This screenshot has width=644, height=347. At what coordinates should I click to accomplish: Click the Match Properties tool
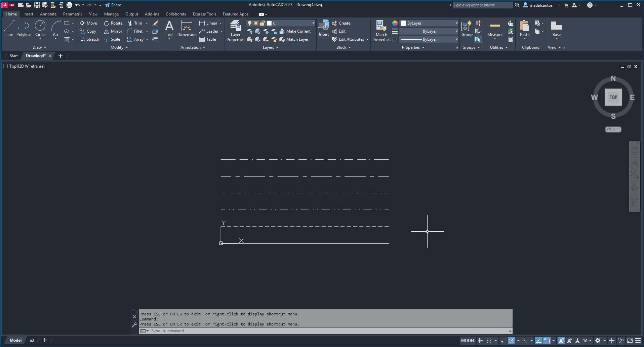pos(381,31)
